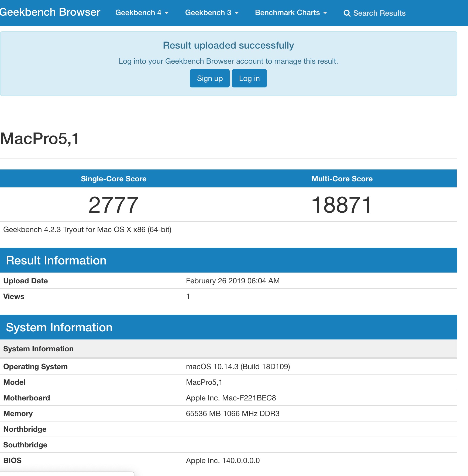Screen dimensions: 468x476
Task: Click the Single-Core Score header
Action: click(113, 179)
